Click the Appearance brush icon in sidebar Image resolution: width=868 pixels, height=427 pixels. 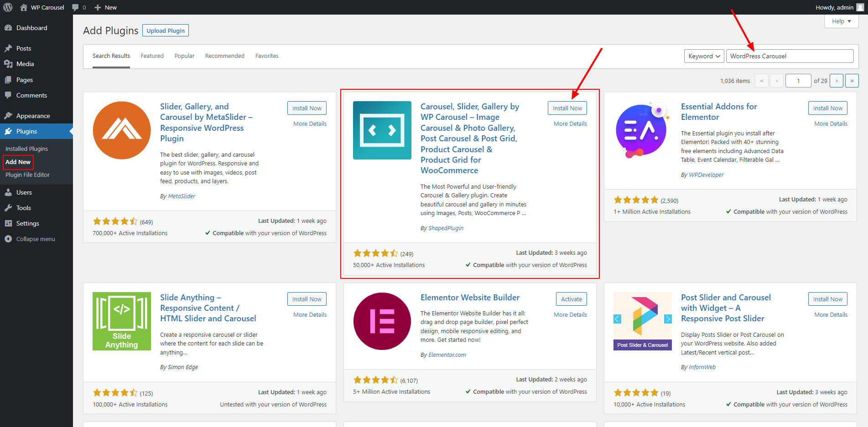(8, 116)
